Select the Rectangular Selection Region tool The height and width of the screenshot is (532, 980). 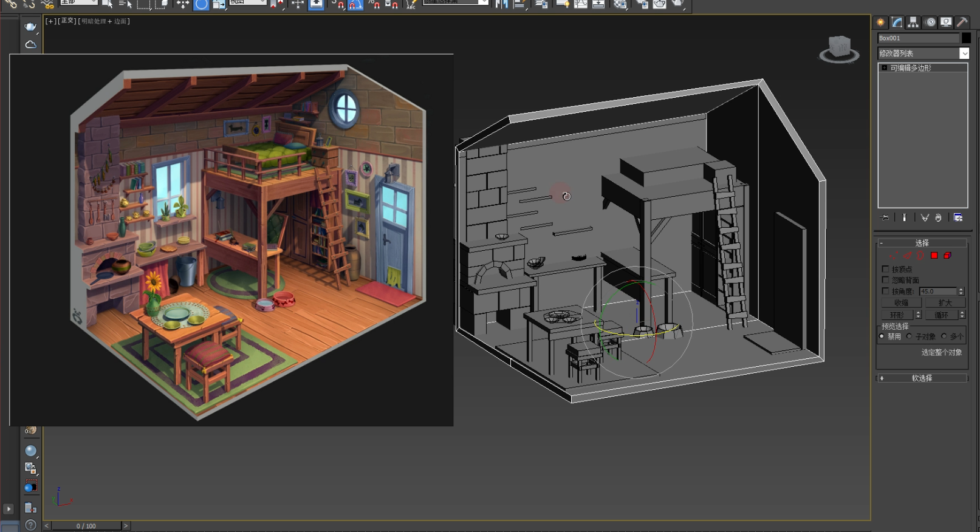tap(143, 4)
